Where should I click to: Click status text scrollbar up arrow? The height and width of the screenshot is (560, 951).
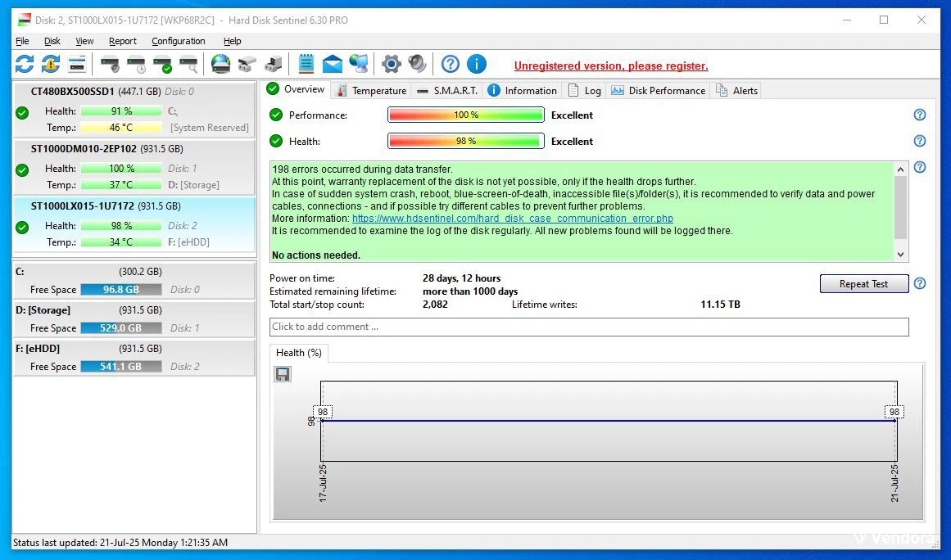(901, 169)
